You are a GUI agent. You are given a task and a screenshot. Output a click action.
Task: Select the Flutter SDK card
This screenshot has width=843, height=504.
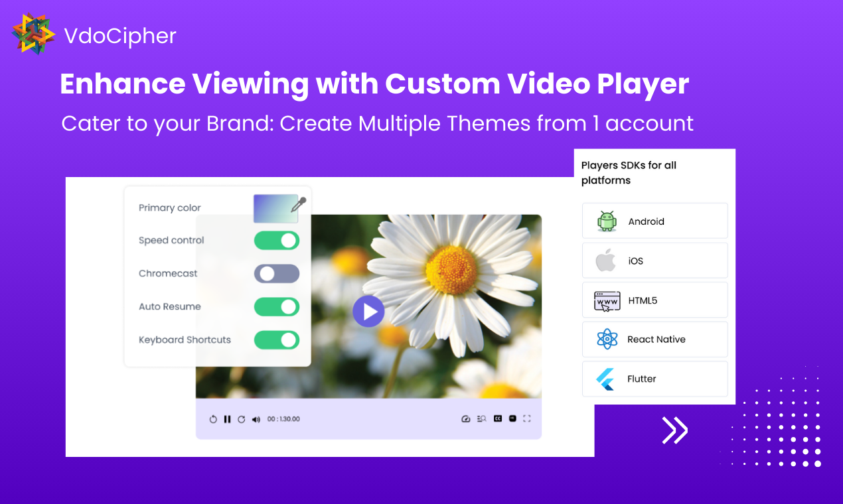(655, 379)
